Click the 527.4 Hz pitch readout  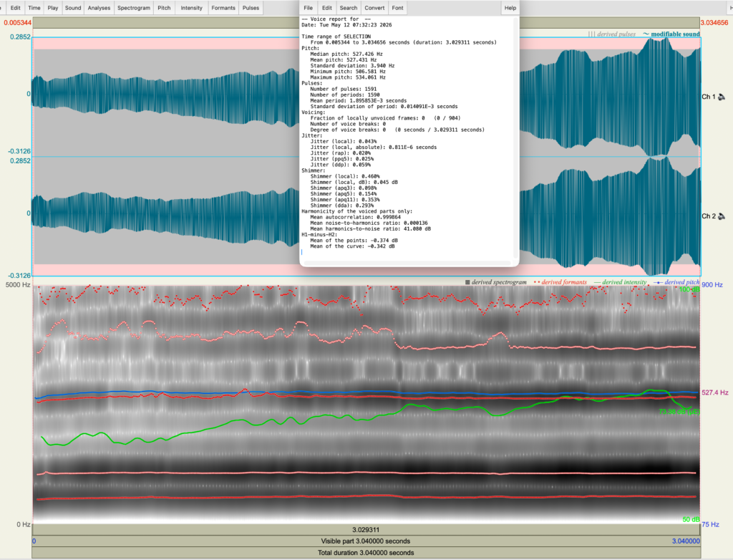coord(715,392)
